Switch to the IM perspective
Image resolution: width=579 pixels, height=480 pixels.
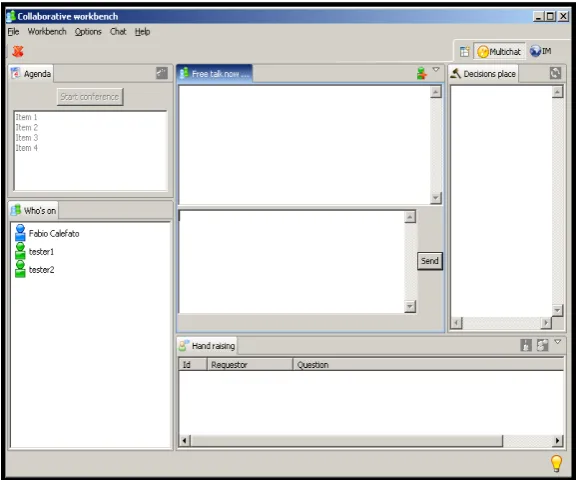541,51
